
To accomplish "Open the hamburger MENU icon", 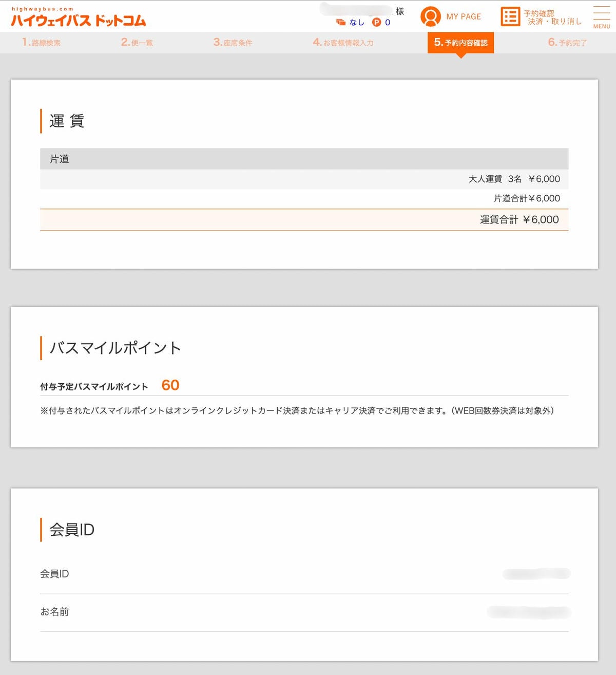I will coord(602,17).
